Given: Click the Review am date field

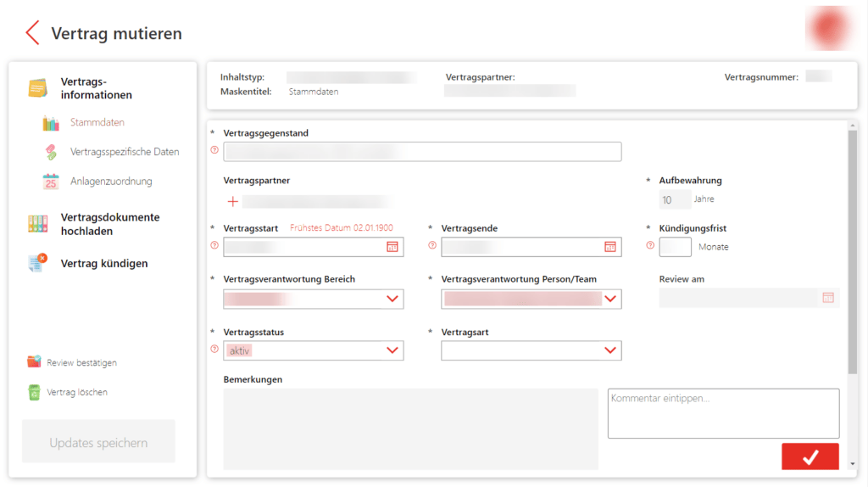Looking at the screenshot, I should pos(749,298).
